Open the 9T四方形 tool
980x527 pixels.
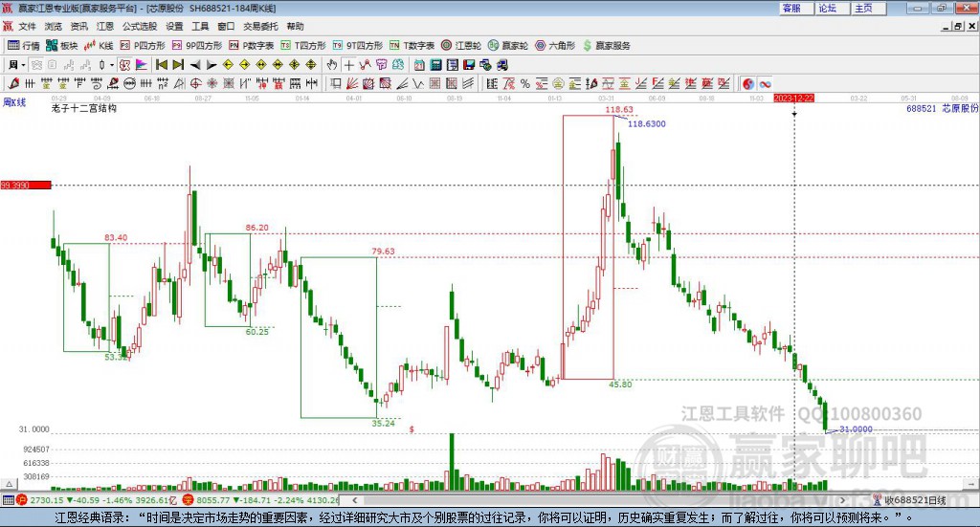point(358,46)
